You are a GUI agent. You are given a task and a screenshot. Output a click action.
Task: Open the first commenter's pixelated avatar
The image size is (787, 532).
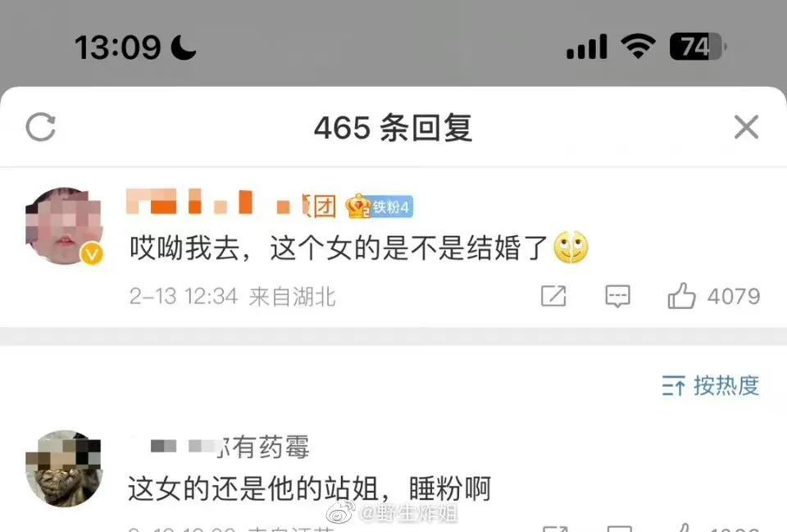point(64,226)
